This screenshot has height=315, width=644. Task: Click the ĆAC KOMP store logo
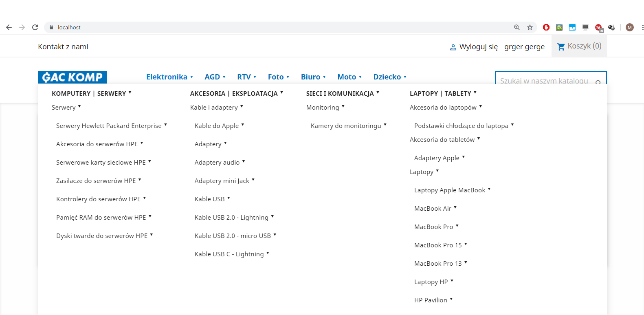(x=72, y=77)
